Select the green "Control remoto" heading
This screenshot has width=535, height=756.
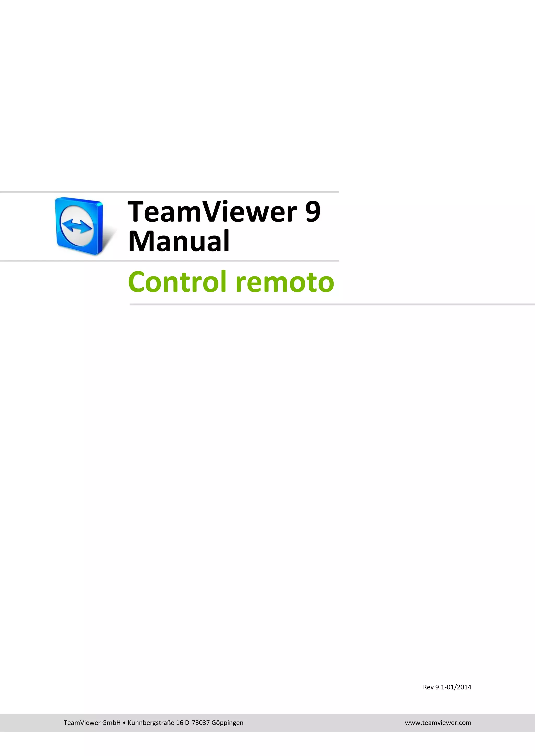231,281
